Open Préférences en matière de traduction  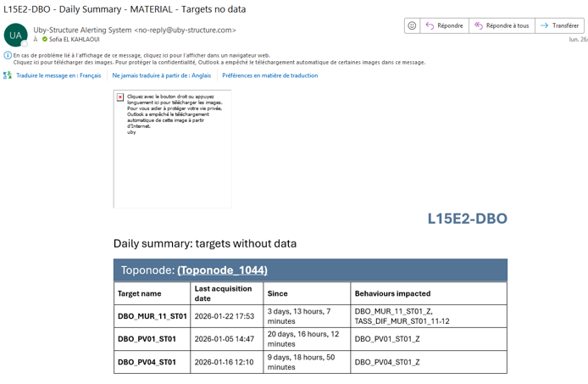pyautogui.click(x=269, y=75)
